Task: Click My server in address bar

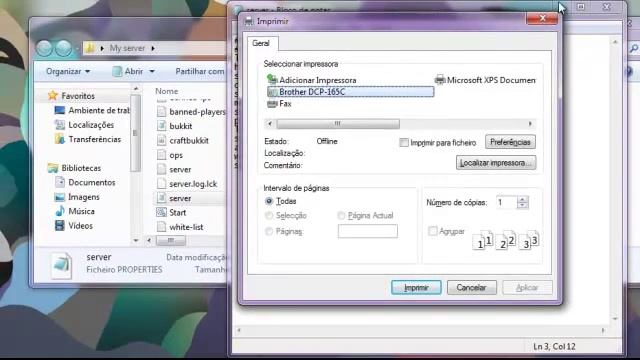Action: click(127, 48)
